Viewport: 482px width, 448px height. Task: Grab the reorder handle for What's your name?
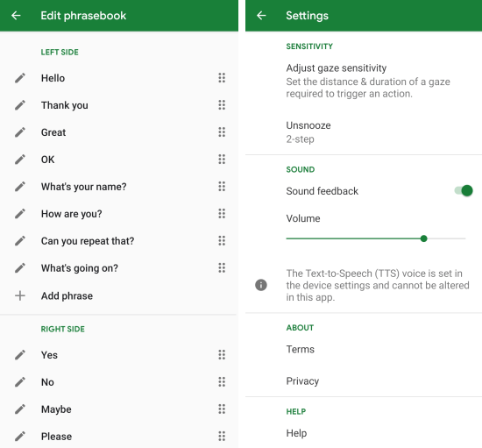point(222,186)
